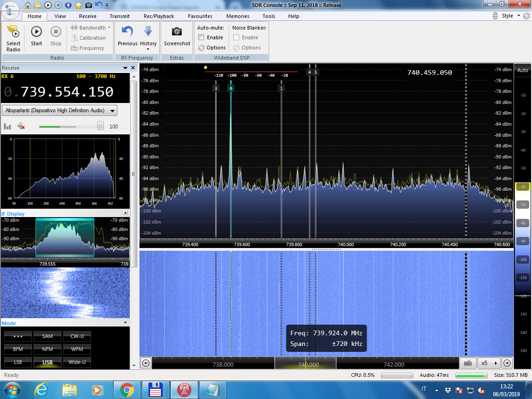This screenshot has width=532, height=399.
Task: Click the blue plus icon in title bar
Action: (x=68, y=5)
